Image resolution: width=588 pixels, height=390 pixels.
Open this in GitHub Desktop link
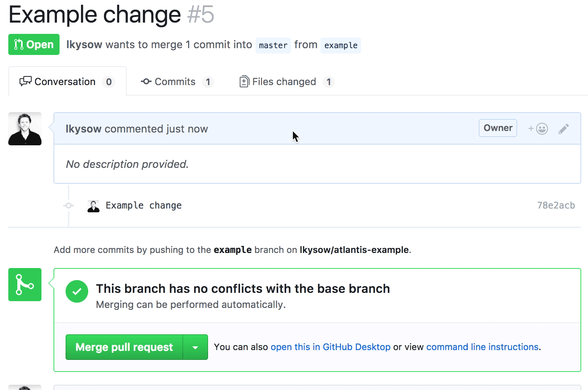[331, 347]
